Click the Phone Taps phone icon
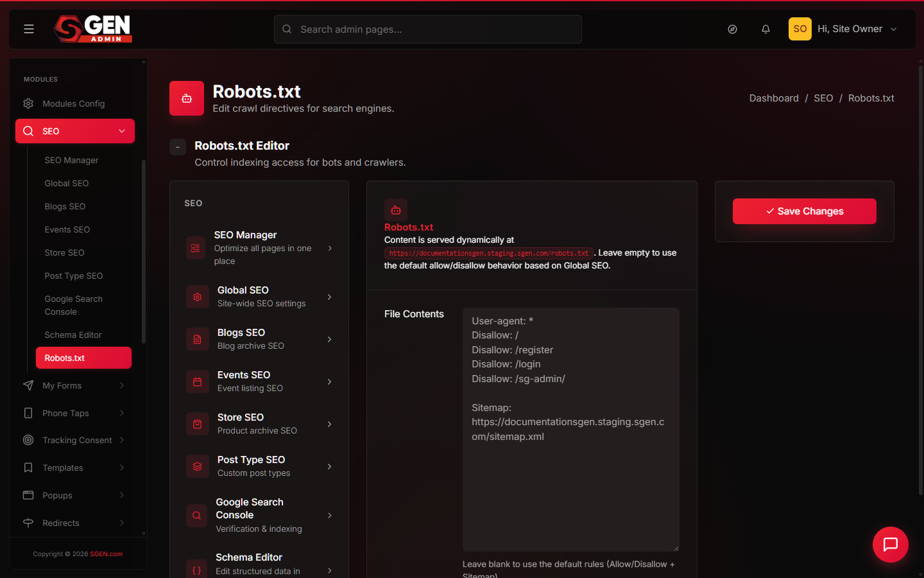Image resolution: width=924 pixels, height=578 pixels. click(x=28, y=413)
